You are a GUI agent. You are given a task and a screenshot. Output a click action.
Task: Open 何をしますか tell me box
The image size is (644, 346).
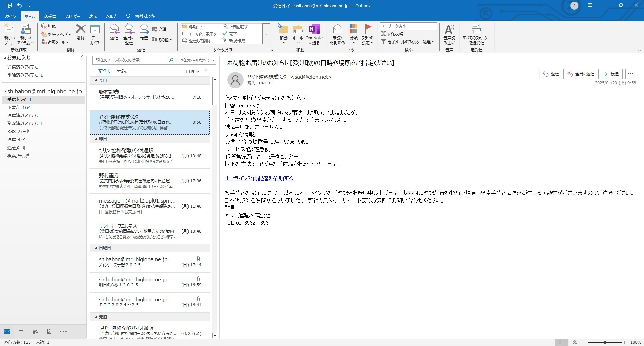click(141, 16)
